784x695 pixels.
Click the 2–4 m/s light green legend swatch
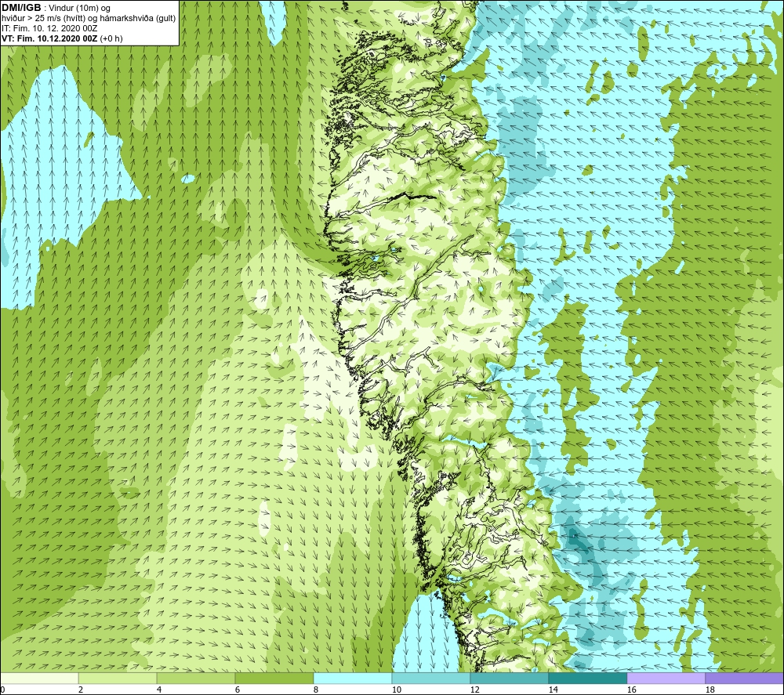point(118,679)
